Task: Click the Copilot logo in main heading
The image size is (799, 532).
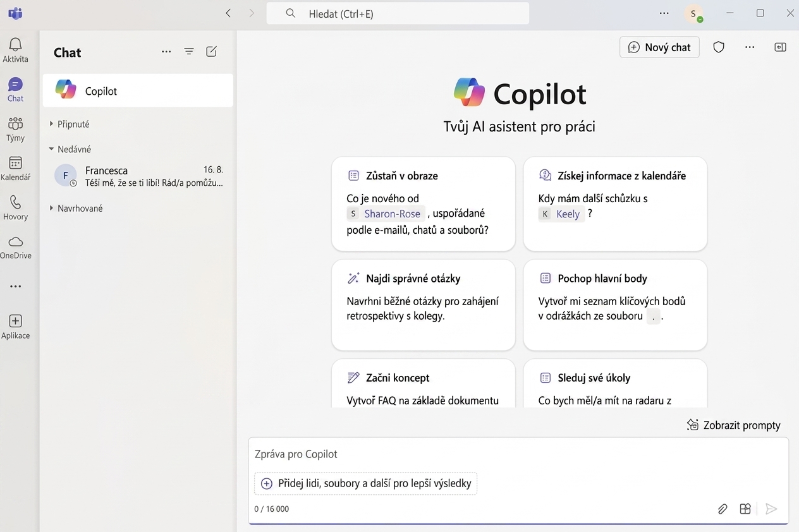Action: [469, 94]
